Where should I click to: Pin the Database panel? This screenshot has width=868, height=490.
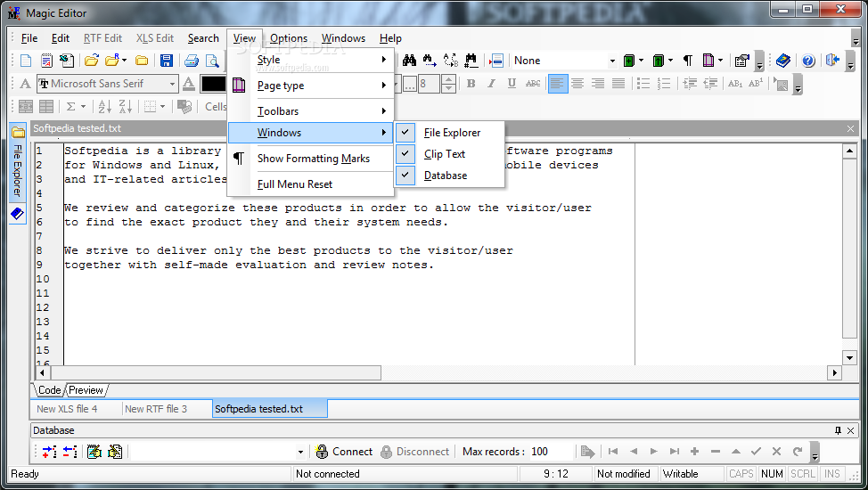click(838, 430)
